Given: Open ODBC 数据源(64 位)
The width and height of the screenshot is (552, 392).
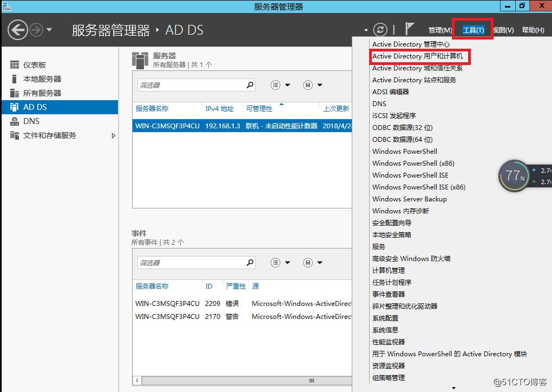Looking at the screenshot, I should coord(403,140).
